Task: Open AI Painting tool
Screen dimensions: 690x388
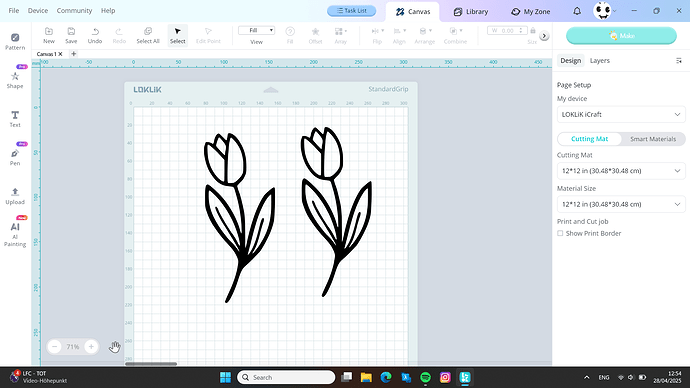Action: click(x=15, y=234)
